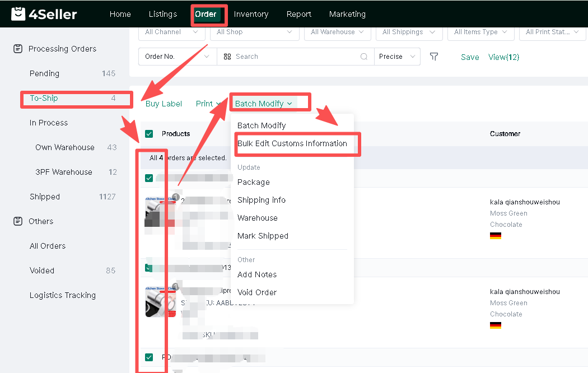588x373 pixels.
Task: Click the Buy Label button
Action: pyautogui.click(x=164, y=104)
